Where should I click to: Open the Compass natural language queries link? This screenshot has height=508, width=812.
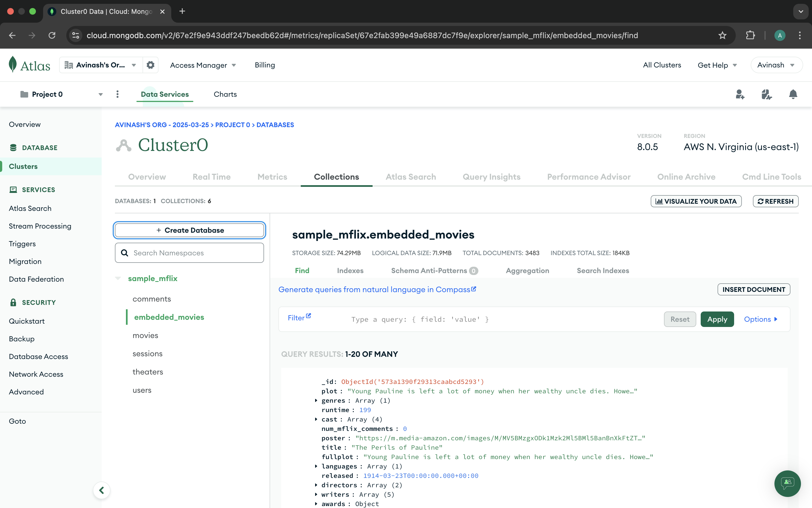(x=377, y=289)
